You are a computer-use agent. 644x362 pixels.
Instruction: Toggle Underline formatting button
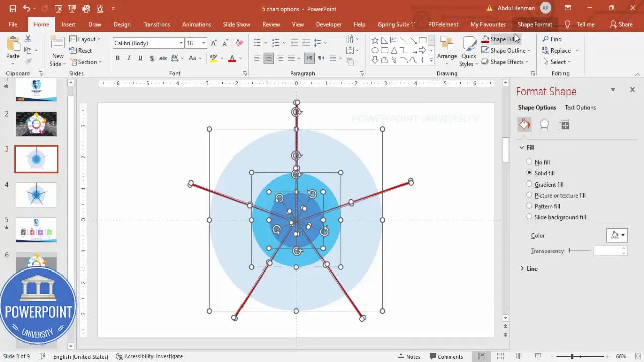pyautogui.click(x=140, y=58)
